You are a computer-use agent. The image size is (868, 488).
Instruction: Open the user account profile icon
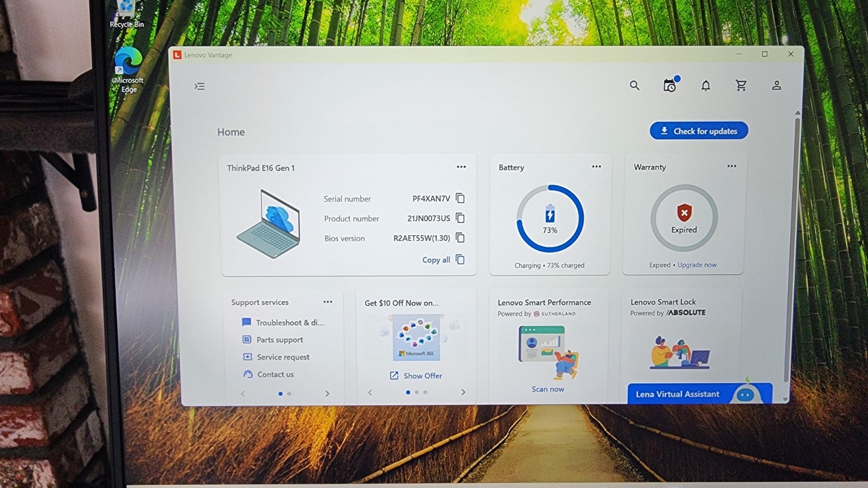(776, 85)
